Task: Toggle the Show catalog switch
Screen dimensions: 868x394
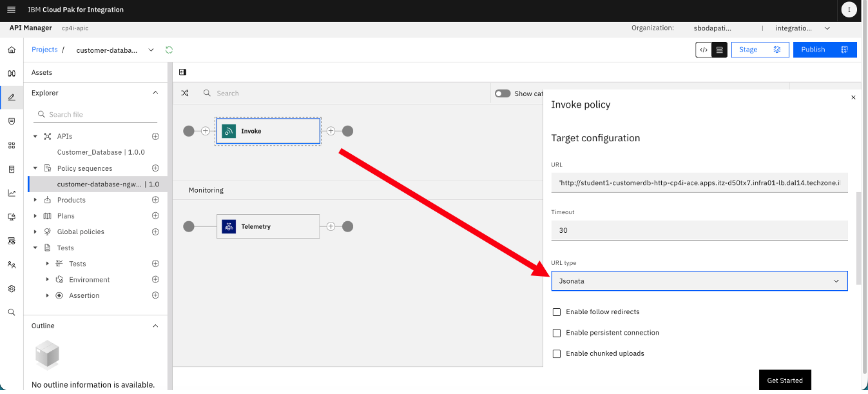Action: 503,94
